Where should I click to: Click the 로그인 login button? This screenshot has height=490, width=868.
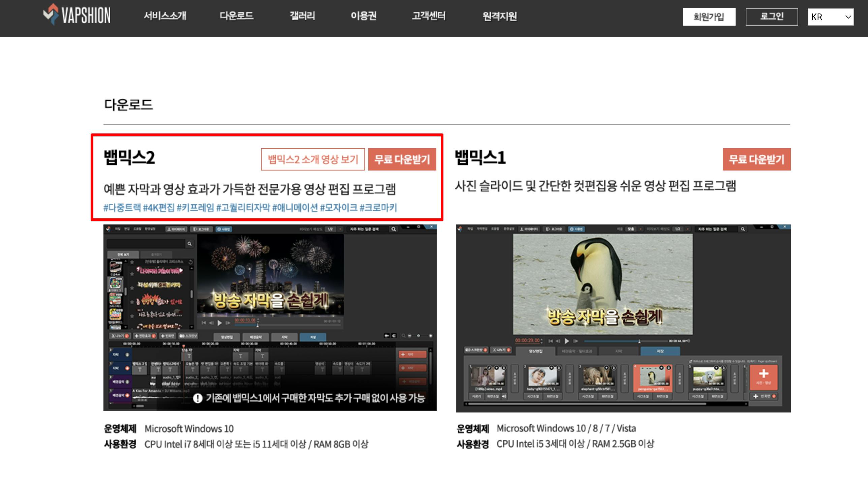(x=772, y=17)
